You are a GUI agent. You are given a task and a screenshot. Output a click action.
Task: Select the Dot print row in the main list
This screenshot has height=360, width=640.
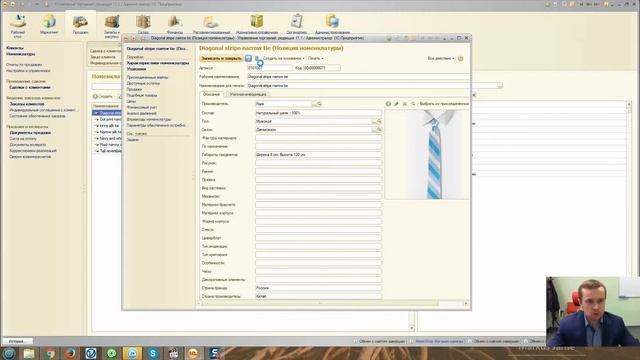pos(108,119)
